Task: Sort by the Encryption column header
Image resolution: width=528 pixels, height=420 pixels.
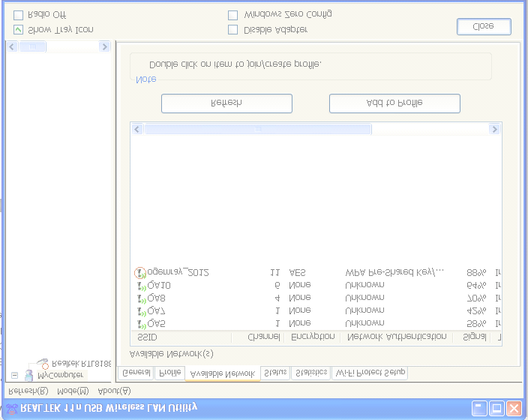Action: pos(313,337)
